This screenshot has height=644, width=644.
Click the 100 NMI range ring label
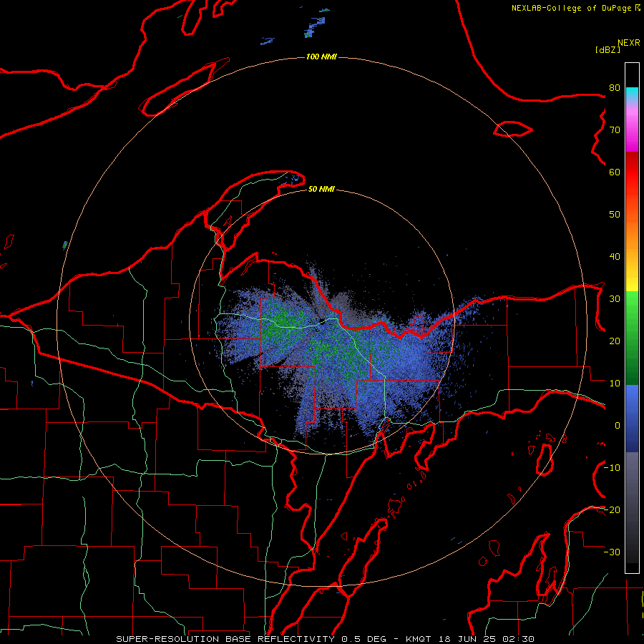click(x=321, y=57)
